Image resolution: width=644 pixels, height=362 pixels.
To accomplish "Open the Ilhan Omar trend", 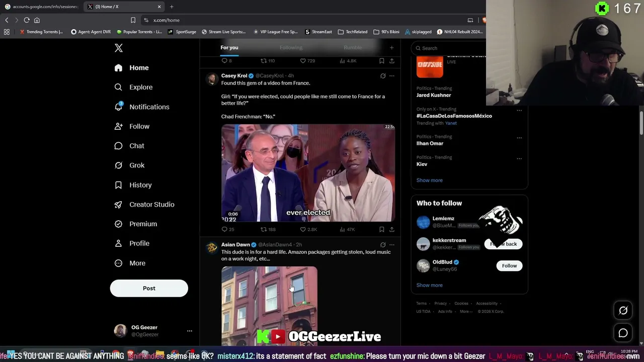I will pos(430,143).
